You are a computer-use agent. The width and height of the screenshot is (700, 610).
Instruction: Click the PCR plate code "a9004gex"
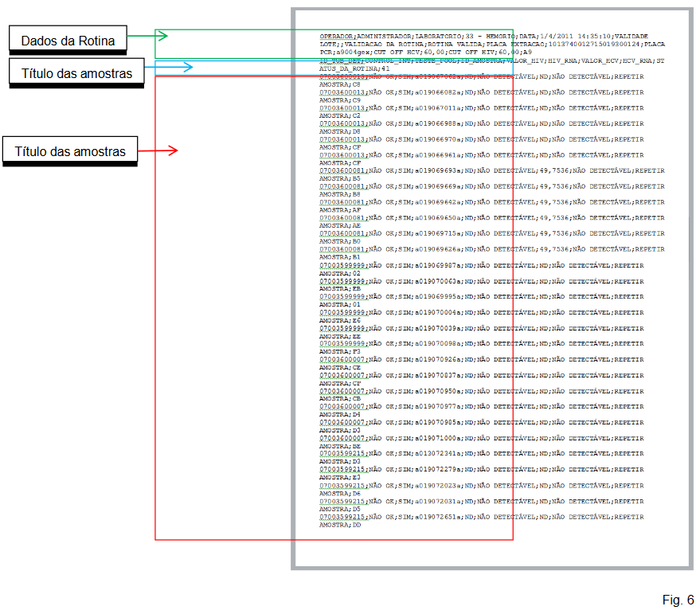pos(354,53)
